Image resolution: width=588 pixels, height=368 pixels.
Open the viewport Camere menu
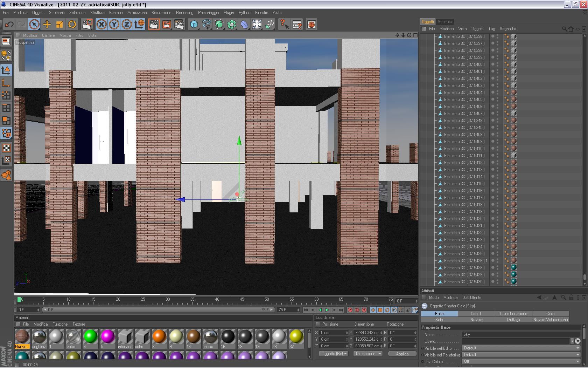(x=48, y=35)
